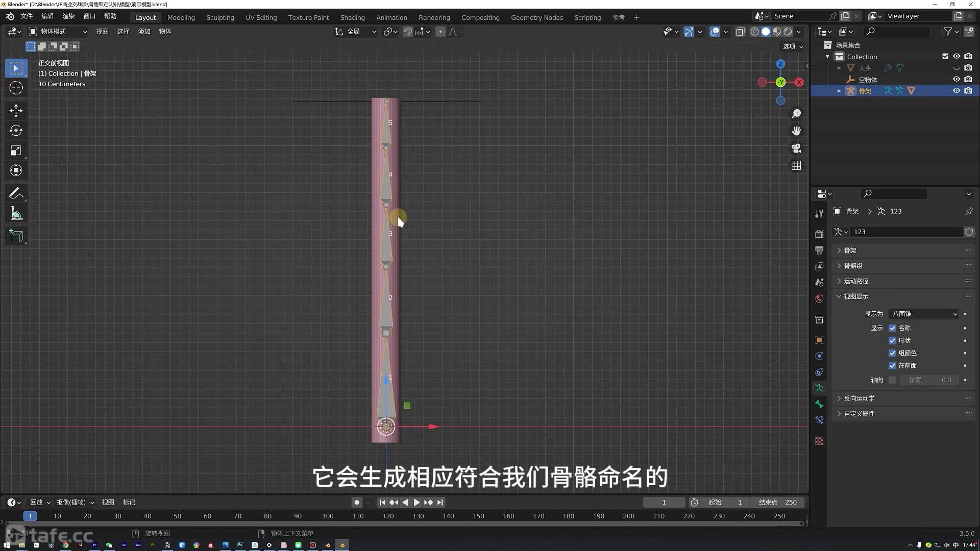Expand 骨架 item in outliner tree
This screenshot has width=980, height=551.
click(x=839, y=91)
